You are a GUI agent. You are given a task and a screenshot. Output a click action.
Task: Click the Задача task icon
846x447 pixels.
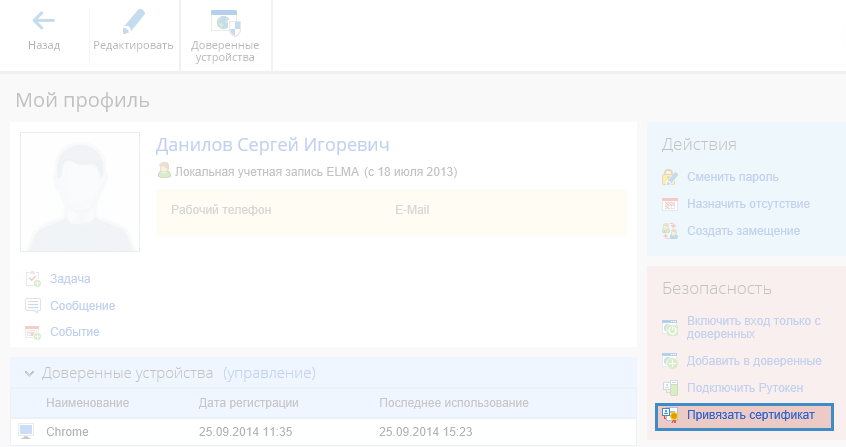(x=33, y=279)
